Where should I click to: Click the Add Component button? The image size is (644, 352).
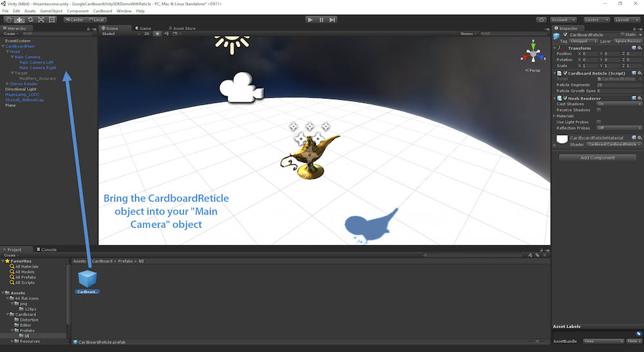click(x=597, y=158)
